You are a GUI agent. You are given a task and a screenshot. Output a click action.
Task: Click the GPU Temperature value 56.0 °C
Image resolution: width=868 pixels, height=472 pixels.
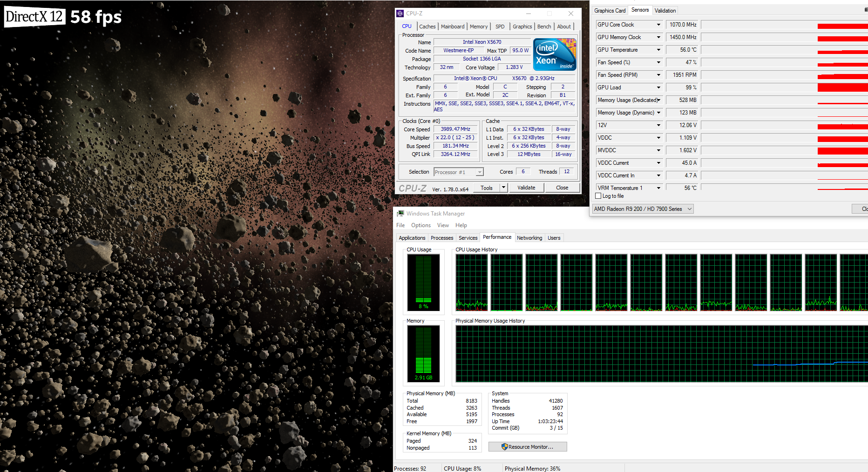(683, 50)
